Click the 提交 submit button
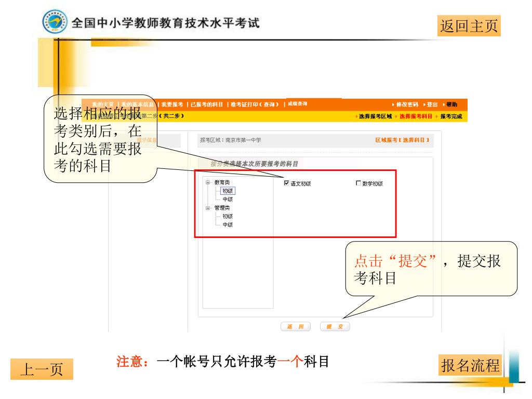The width and height of the screenshot is (532, 399). pos(335,326)
